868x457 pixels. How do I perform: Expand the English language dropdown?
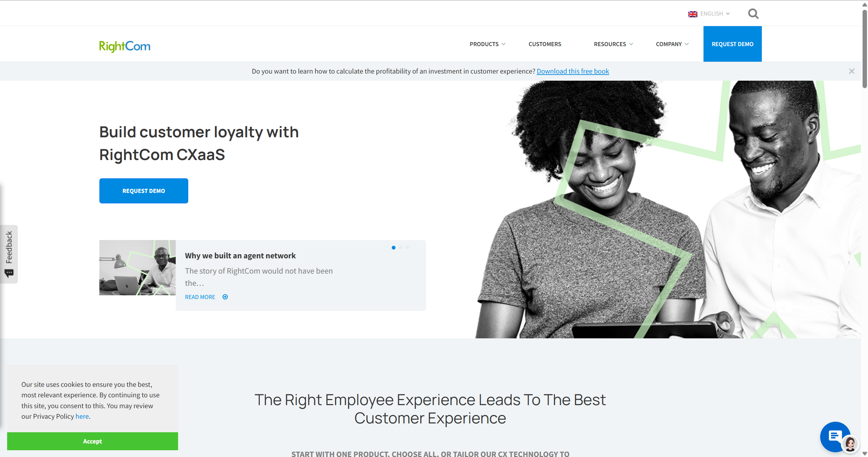[x=715, y=14]
